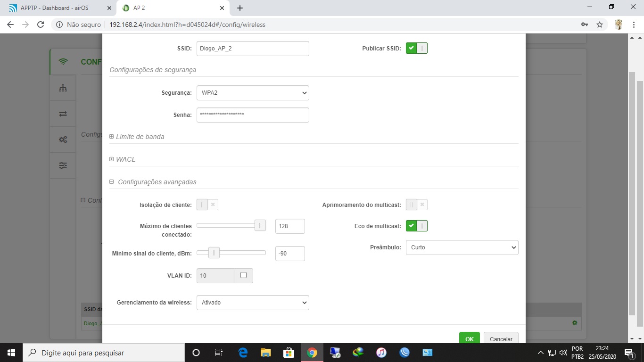Image resolution: width=644 pixels, height=362 pixels.
Task: Click the volume speaker icon in the tray
Action: (563, 353)
